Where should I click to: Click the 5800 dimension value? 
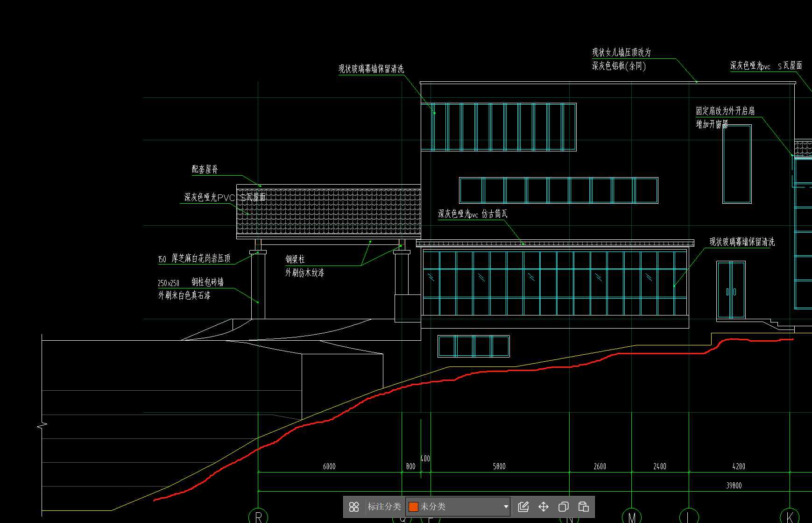click(499, 466)
